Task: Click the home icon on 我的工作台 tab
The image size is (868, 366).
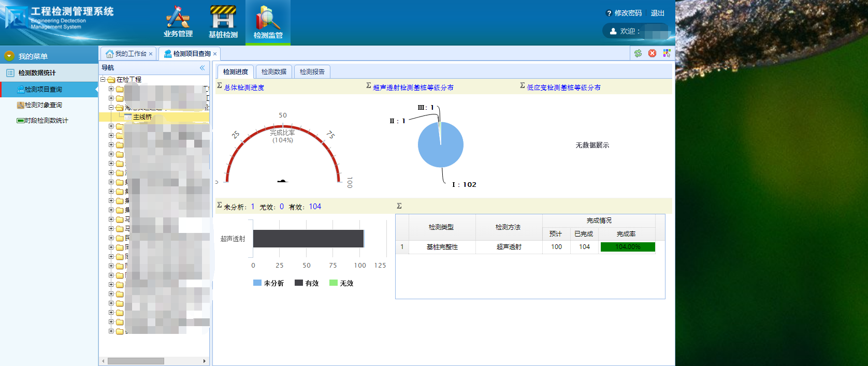Action: click(x=109, y=53)
